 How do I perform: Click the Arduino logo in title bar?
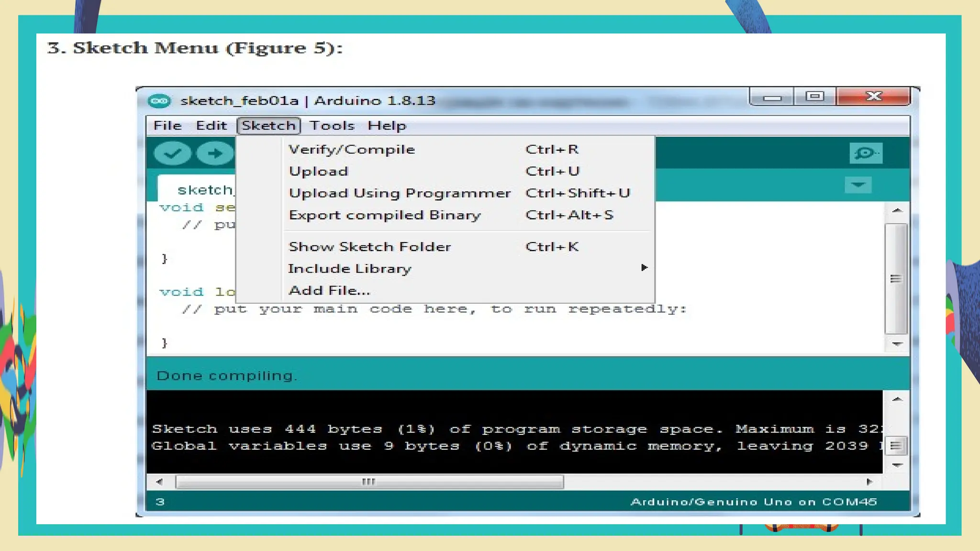click(x=159, y=101)
